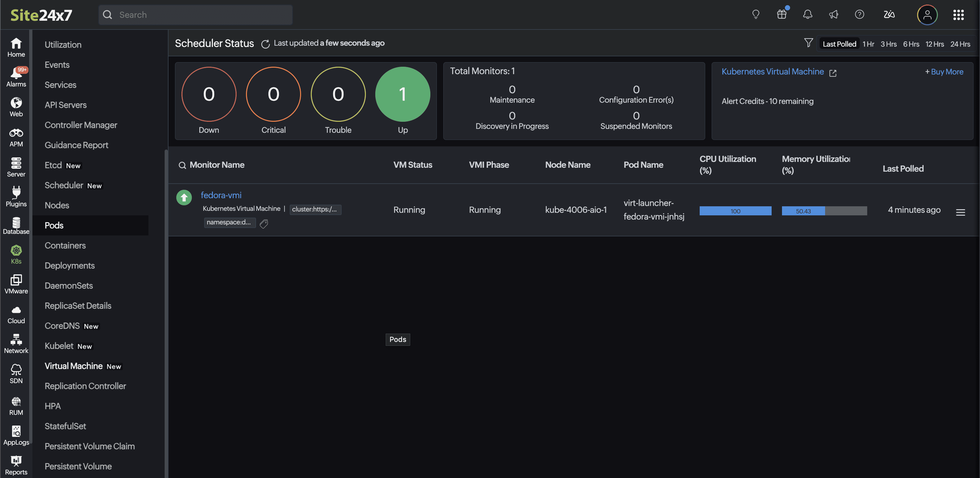Viewport: 980px width, 478px height.
Task: Open the filter funnel icon
Action: [x=809, y=43]
